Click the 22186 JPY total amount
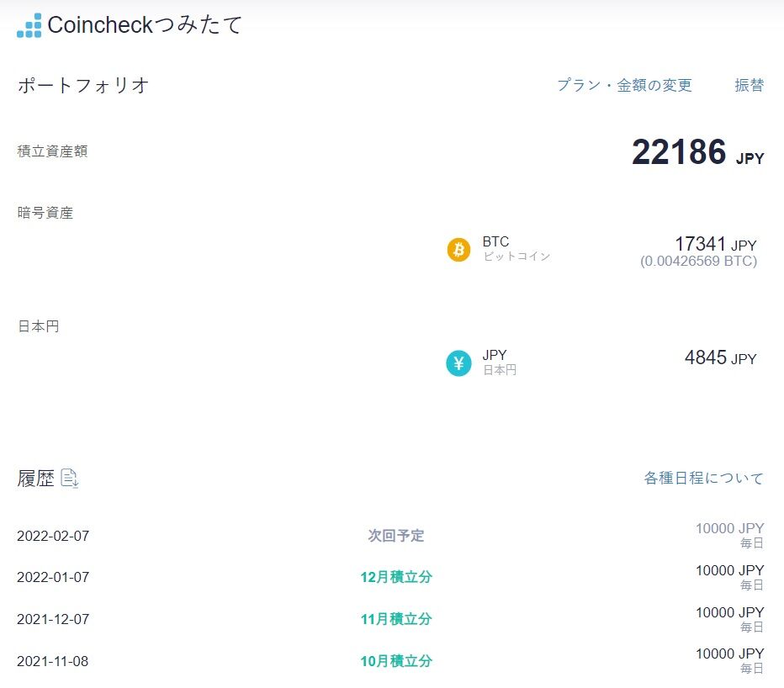This screenshot has height=688, width=784. (697, 152)
